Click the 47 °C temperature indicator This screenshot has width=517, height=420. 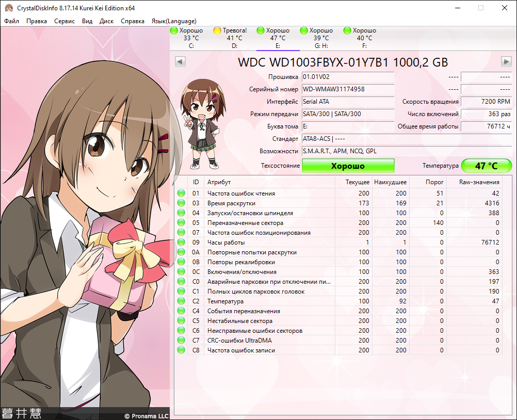pyautogui.click(x=487, y=166)
